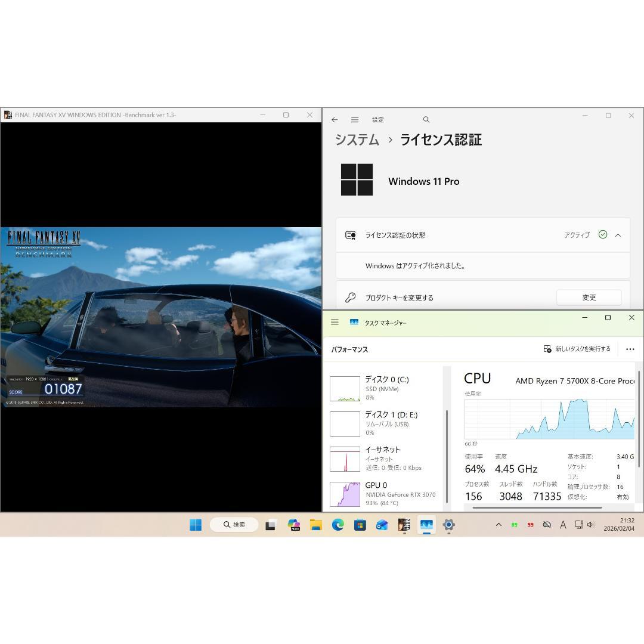644x644 pixels.
Task: Click the red 55 temperature tray icon
Action: pos(531,525)
